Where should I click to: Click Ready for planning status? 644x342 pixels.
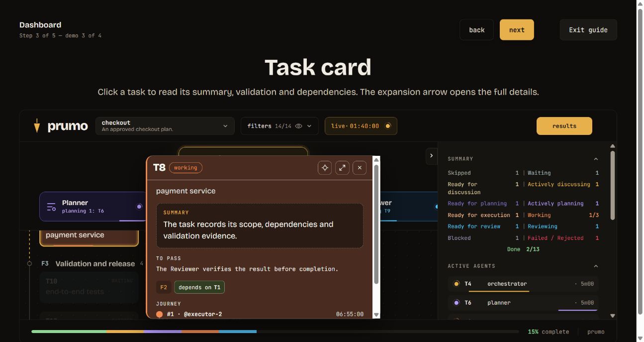[483, 204]
